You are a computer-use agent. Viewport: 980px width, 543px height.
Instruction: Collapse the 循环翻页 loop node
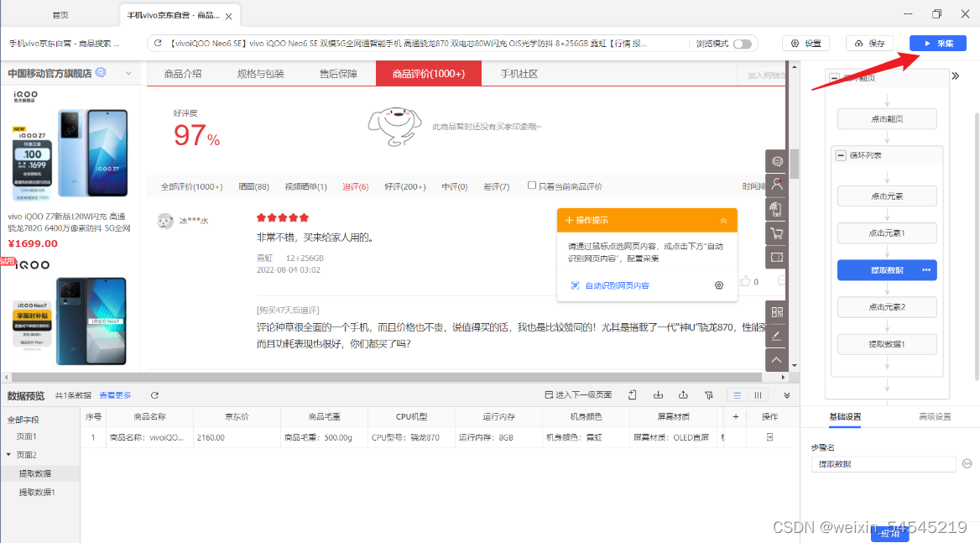pyautogui.click(x=834, y=78)
